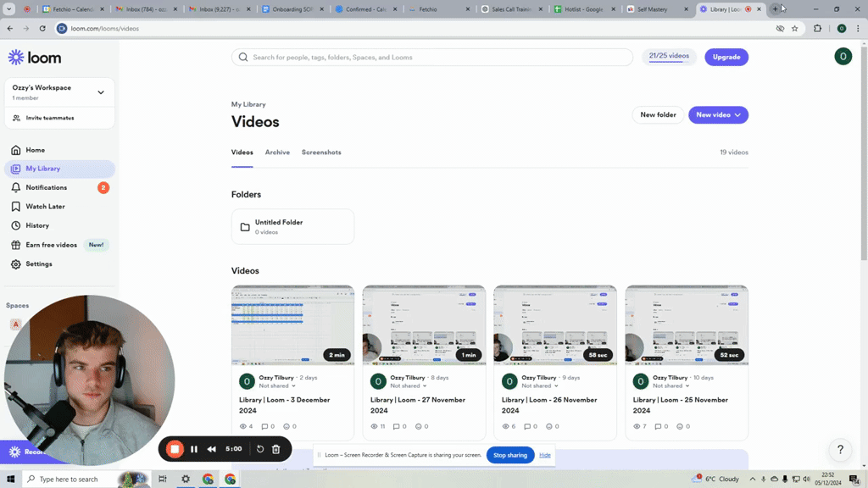Open a new browser tab
The height and width of the screenshot is (488, 868).
coord(775,8)
